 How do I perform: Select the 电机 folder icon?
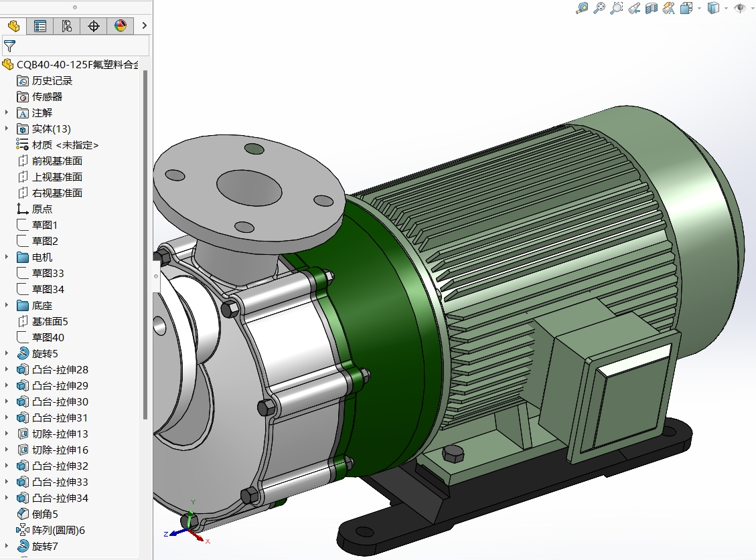[x=22, y=258]
